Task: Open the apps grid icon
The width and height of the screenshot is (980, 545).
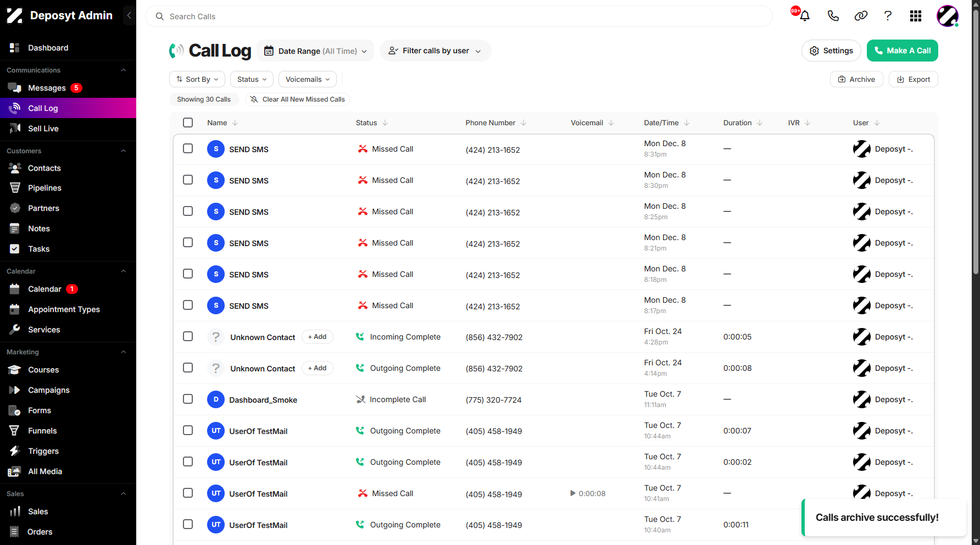Action: (916, 16)
